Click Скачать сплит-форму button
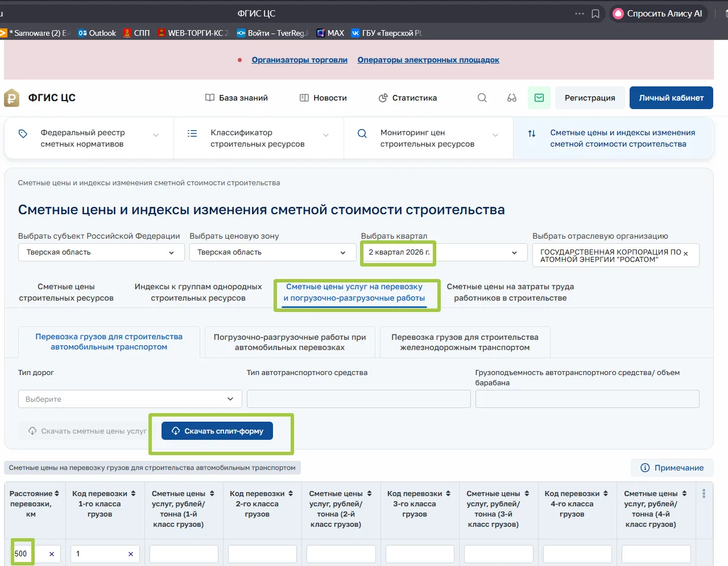Image resolution: width=728 pixels, height=566 pixels. [x=217, y=431]
